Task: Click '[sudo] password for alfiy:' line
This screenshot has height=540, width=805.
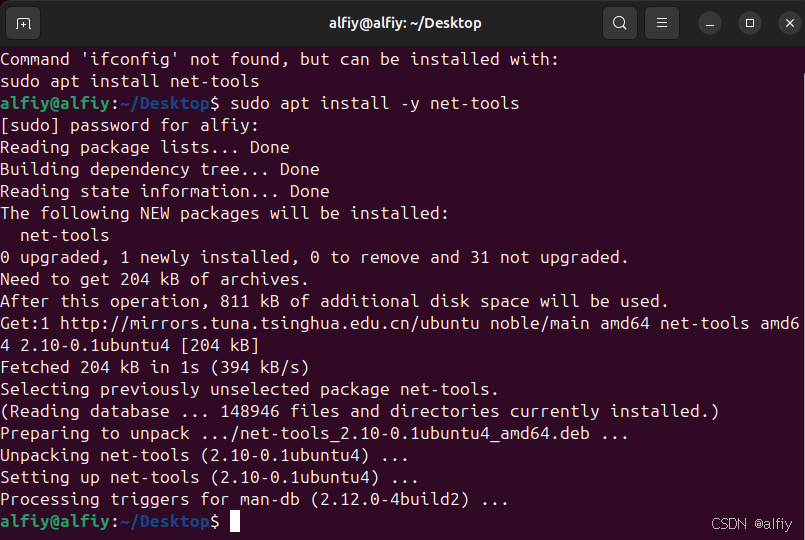Action: tap(129, 126)
